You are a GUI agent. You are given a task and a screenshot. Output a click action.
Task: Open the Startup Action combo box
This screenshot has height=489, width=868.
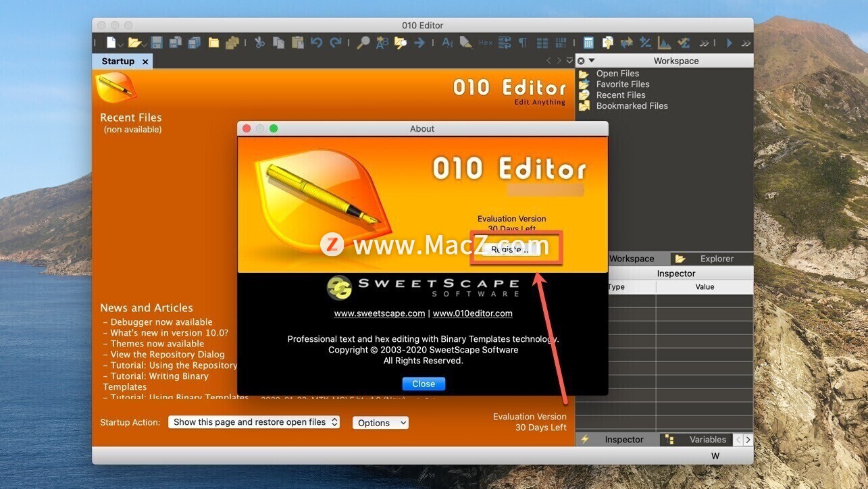[x=253, y=422]
